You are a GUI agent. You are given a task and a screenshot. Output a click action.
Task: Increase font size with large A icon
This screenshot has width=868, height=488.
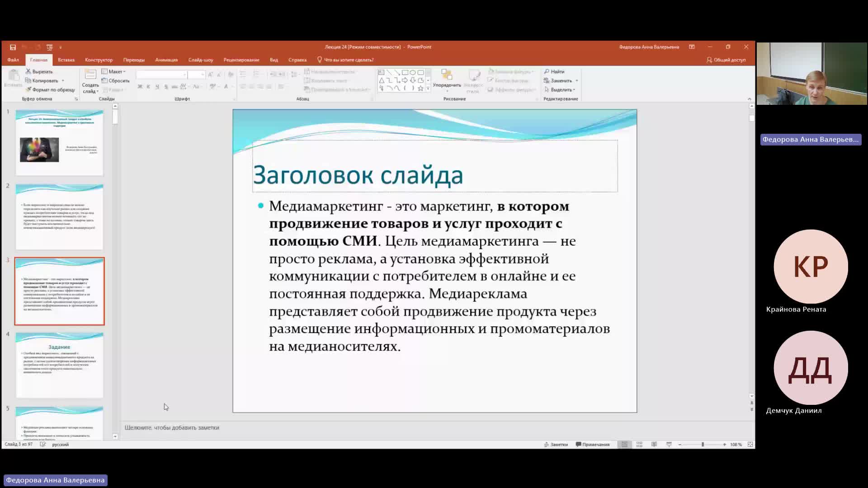point(210,74)
